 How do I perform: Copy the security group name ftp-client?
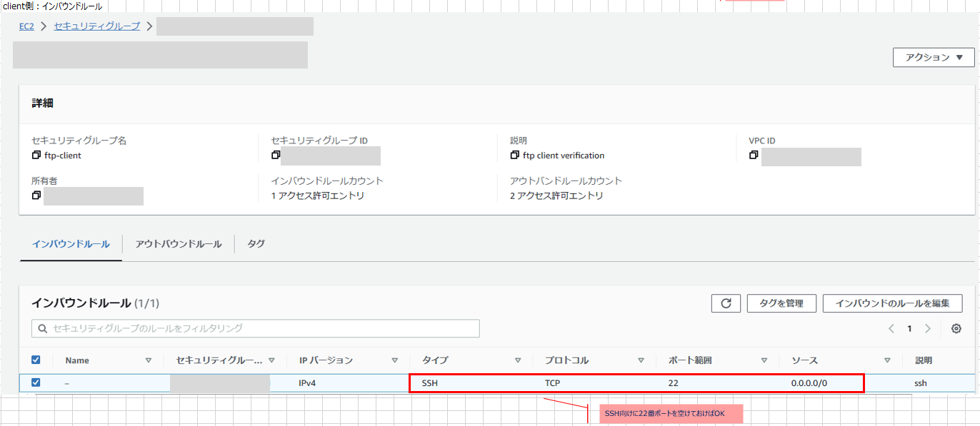36,156
